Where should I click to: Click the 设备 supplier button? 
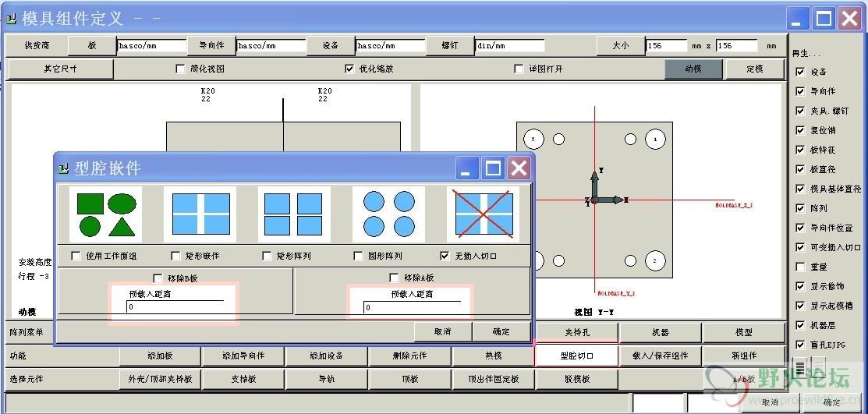coord(331,46)
